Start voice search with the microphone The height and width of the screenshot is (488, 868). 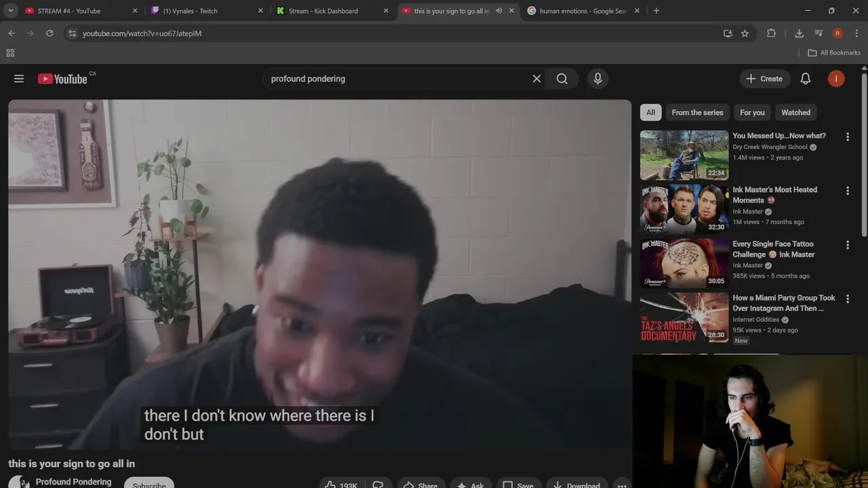coord(597,79)
